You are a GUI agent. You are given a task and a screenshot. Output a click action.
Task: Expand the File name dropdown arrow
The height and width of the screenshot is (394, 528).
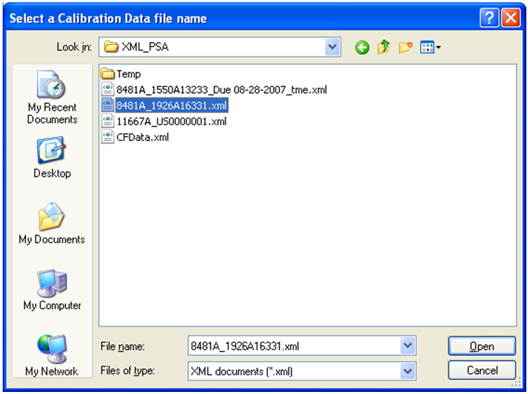click(408, 346)
